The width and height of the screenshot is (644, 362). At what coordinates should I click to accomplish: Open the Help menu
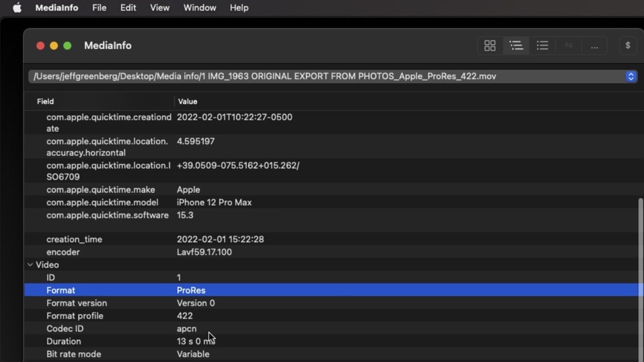pyautogui.click(x=239, y=8)
